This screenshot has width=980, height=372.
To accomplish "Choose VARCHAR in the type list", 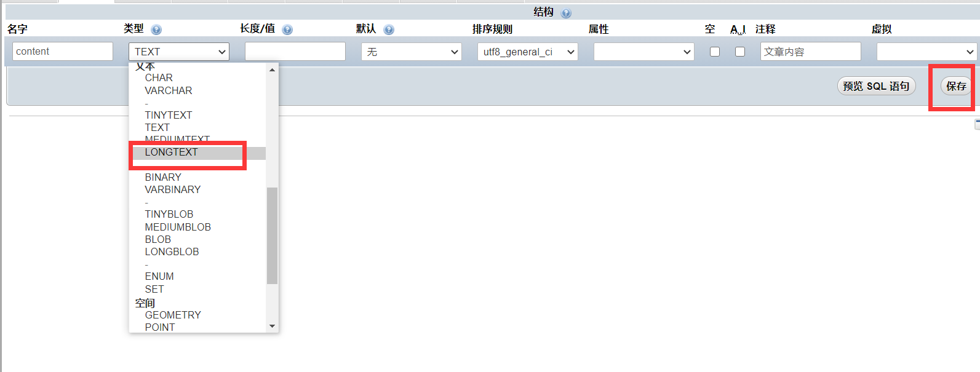I will click(169, 90).
